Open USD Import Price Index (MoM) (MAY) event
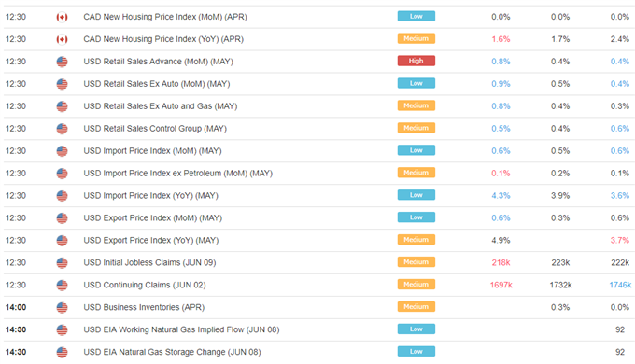The width and height of the screenshot is (635, 364). click(x=152, y=151)
